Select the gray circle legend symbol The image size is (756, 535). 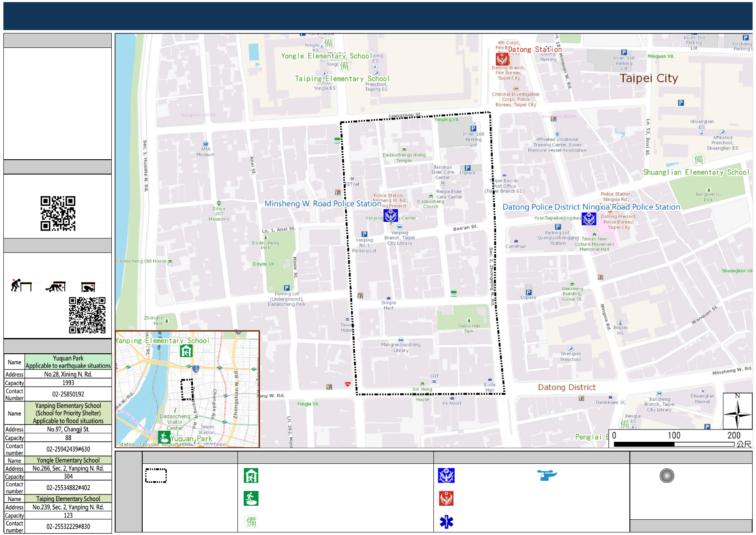[x=667, y=476]
